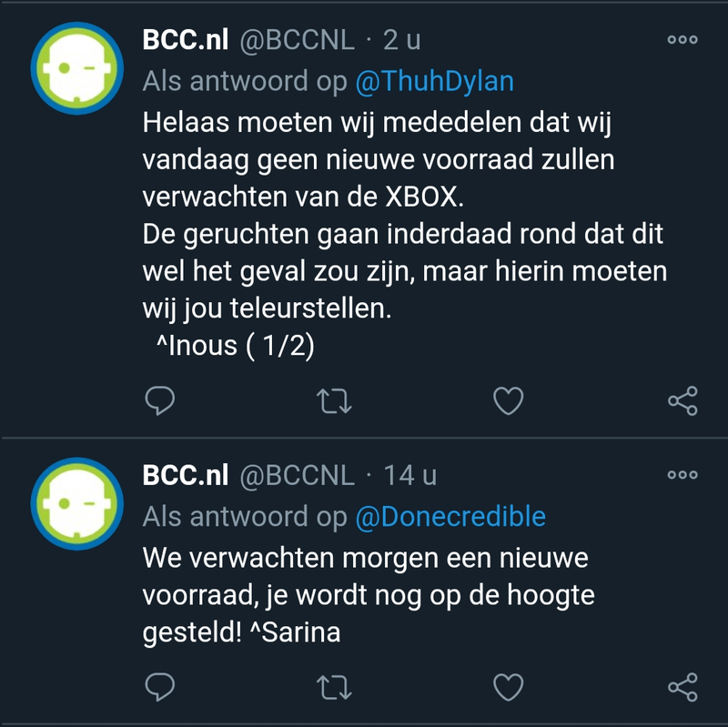Like the tweet replying to @Donecredible

[509, 687]
